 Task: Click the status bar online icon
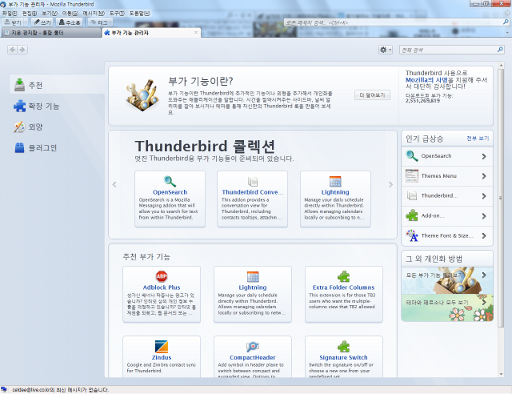pos(4,389)
